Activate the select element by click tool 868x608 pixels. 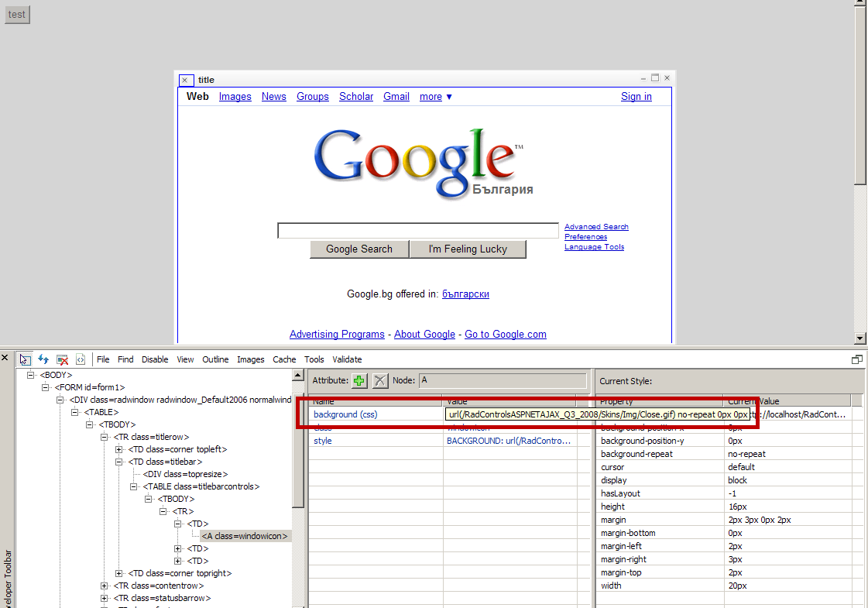click(25, 359)
